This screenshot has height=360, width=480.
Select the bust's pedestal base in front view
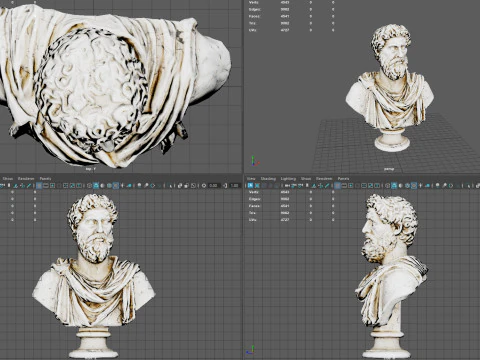click(x=93, y=343)
